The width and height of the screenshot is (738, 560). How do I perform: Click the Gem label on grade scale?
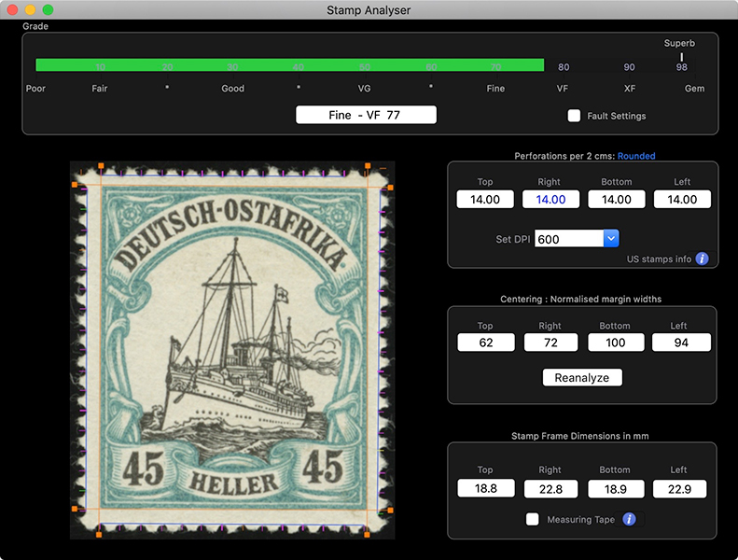point(694,89)
